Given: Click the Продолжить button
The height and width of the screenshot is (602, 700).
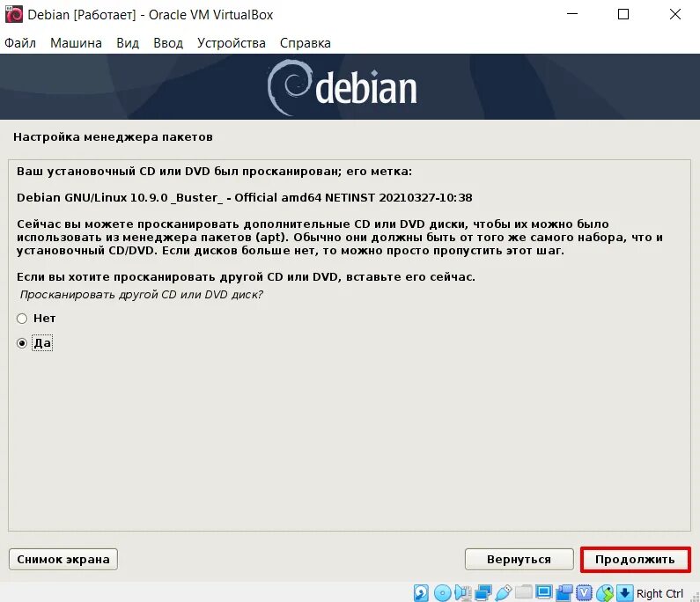Looking at the screenshot, I should [x=635, y=560].
